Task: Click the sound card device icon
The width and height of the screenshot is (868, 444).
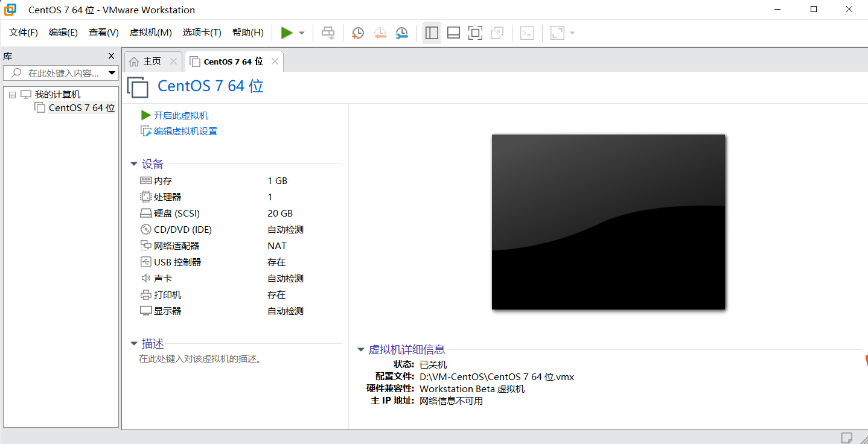Action: click(x=145, y=278)
